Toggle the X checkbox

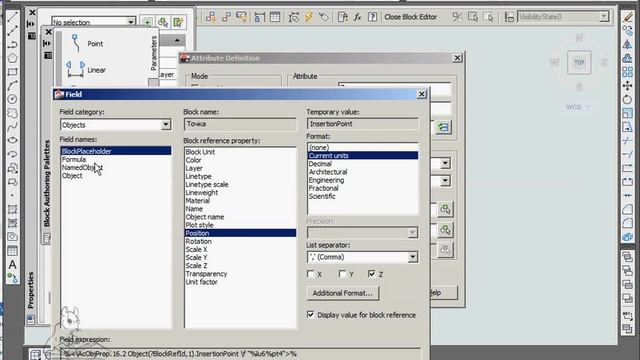pyautogui.click(x=311, y=274)
